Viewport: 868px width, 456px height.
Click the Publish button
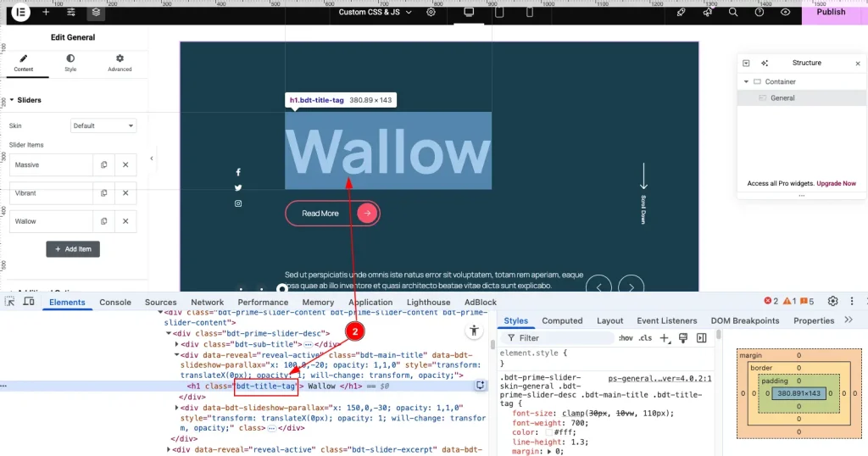coord(831,12)
